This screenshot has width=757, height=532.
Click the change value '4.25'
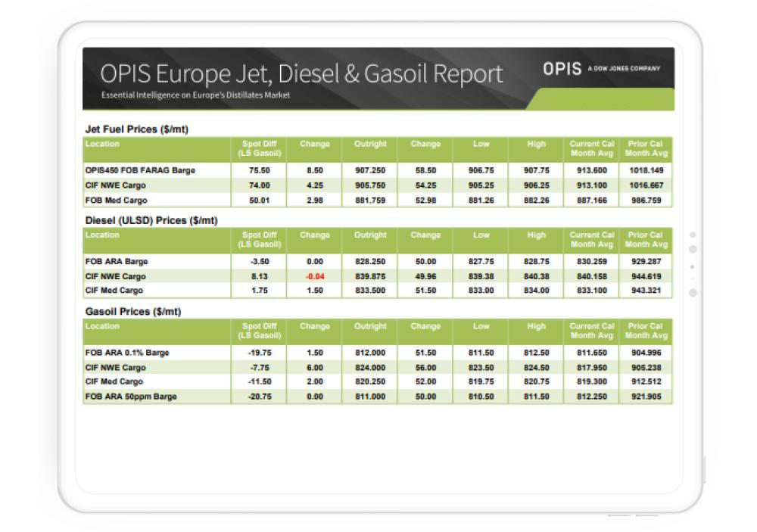[315, 185]
